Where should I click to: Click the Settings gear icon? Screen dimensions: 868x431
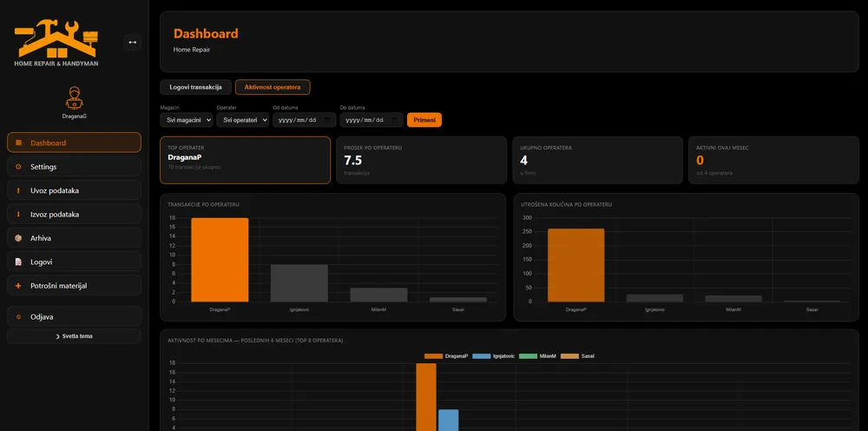(18, 167)
